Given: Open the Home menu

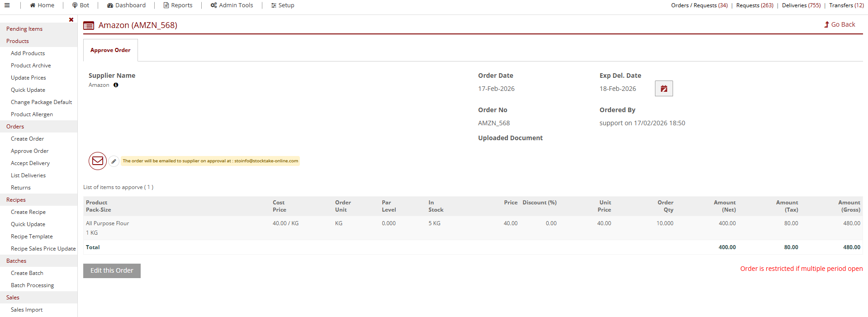Looking at the screenshot, I should pos(42,5).
